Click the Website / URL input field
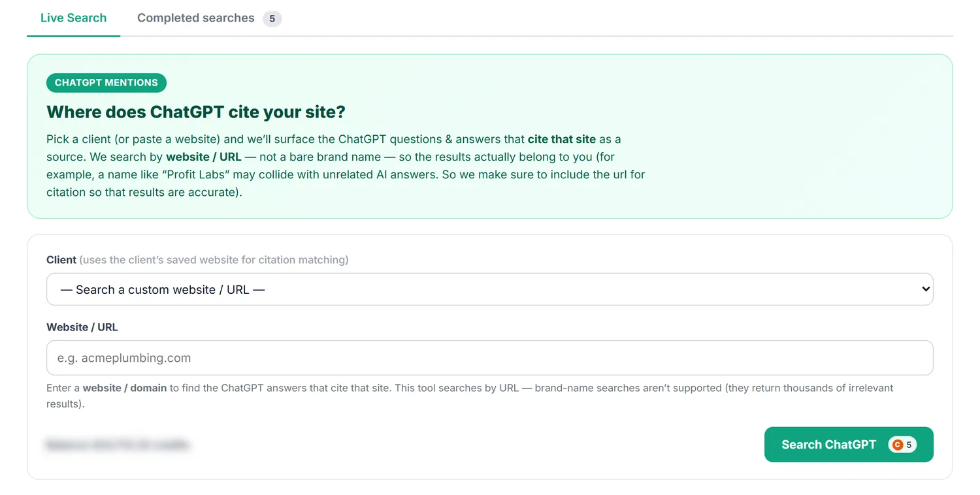980x495 pixels. (x=490, y=358)
